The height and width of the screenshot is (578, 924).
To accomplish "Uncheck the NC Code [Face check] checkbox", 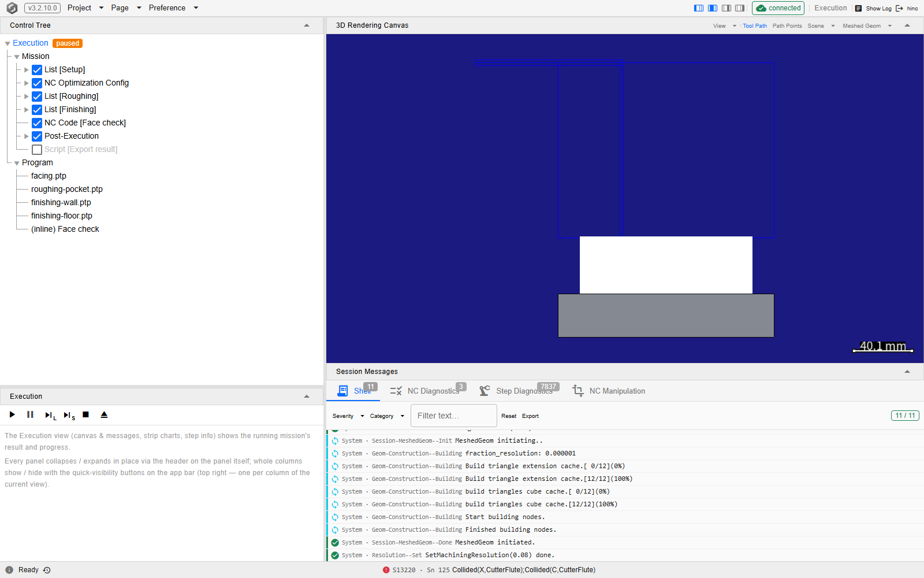I will click(37, 123).
